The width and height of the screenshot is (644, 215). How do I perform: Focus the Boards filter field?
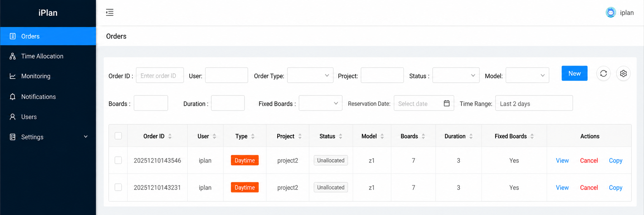[x=151, y=103]
